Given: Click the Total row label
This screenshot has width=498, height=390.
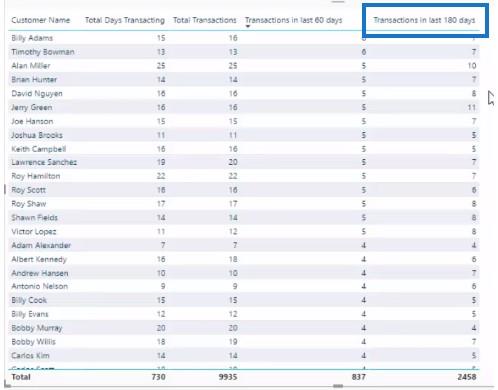Looking at the screenshot, I should (x=21, y=377).
